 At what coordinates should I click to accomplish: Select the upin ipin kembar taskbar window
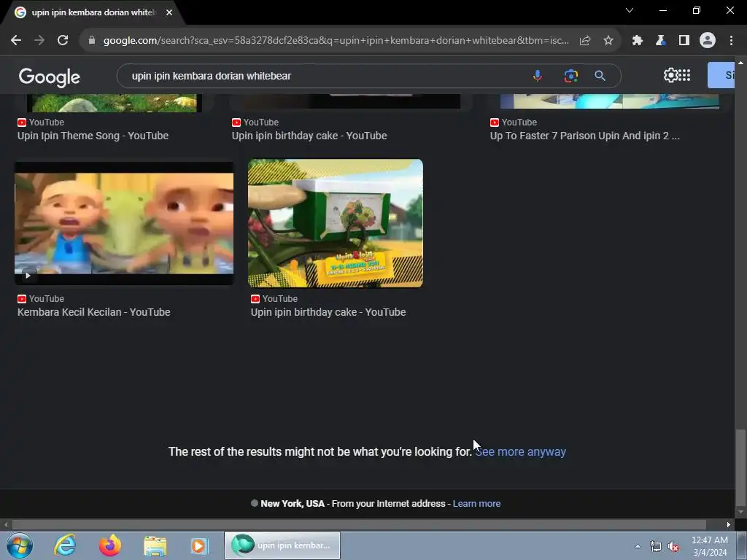(282, 545)
